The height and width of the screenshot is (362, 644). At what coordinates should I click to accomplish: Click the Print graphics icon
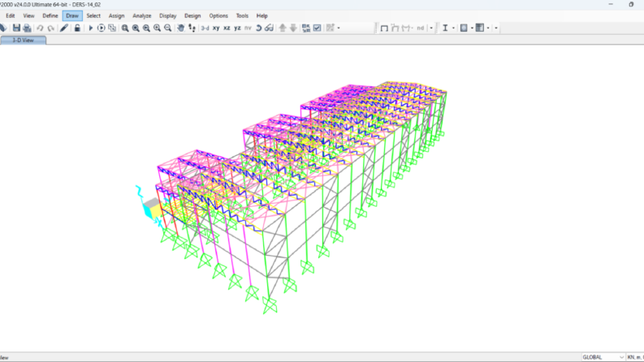pos(27,28)
